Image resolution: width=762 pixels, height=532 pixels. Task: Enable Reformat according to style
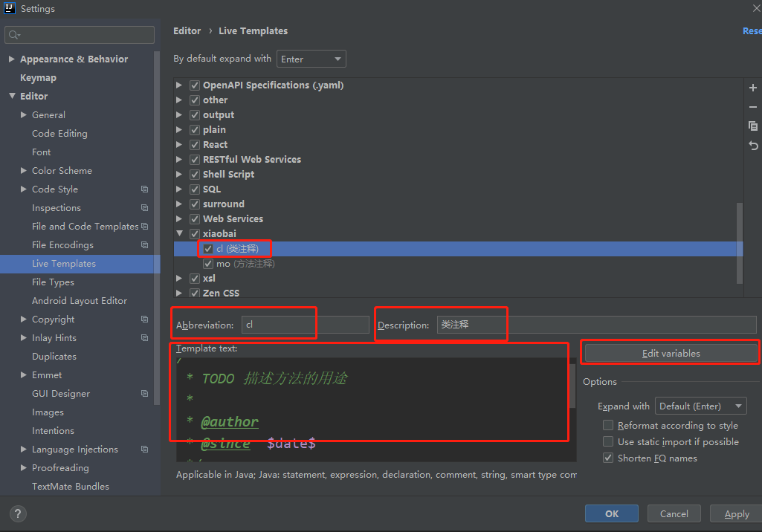tap(608, 425)
